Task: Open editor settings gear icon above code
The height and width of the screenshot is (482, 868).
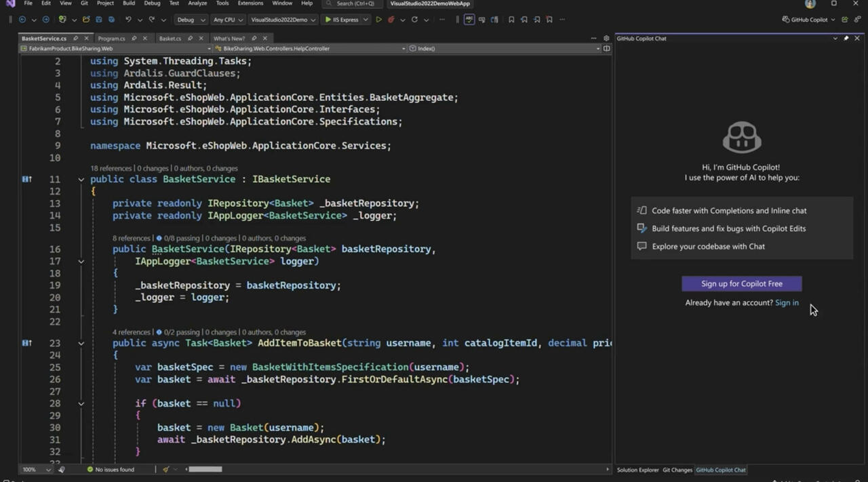Action: (x=606, y=39)
